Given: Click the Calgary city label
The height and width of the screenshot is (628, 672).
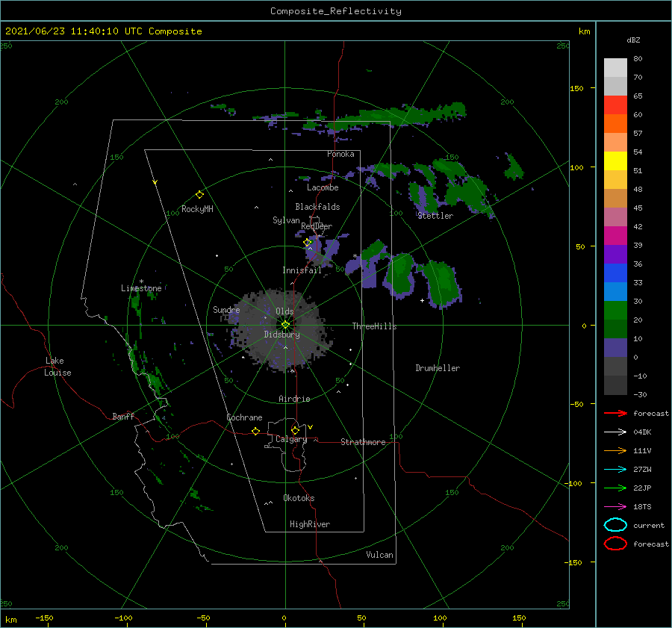Looking at the screenshot, I should point(291,439).
